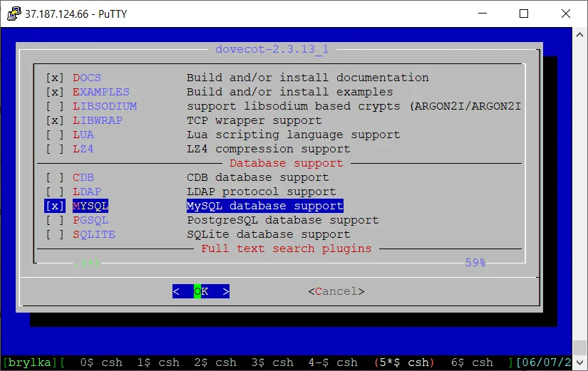Toggle the DOCS checkbox
Screen dimensions: 588x371
55,78
